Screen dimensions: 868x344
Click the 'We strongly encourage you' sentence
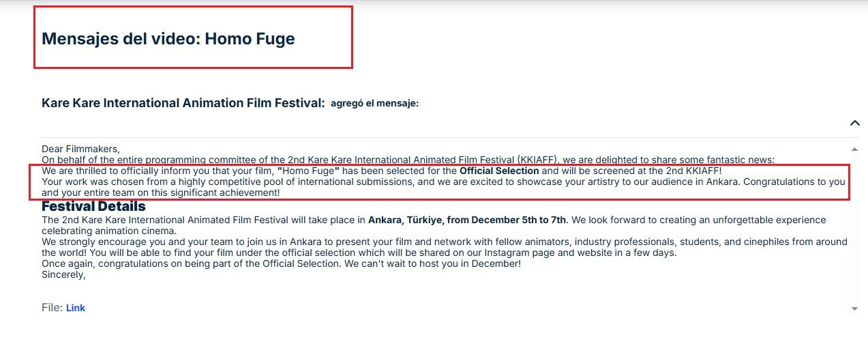[x=273, y=242]
